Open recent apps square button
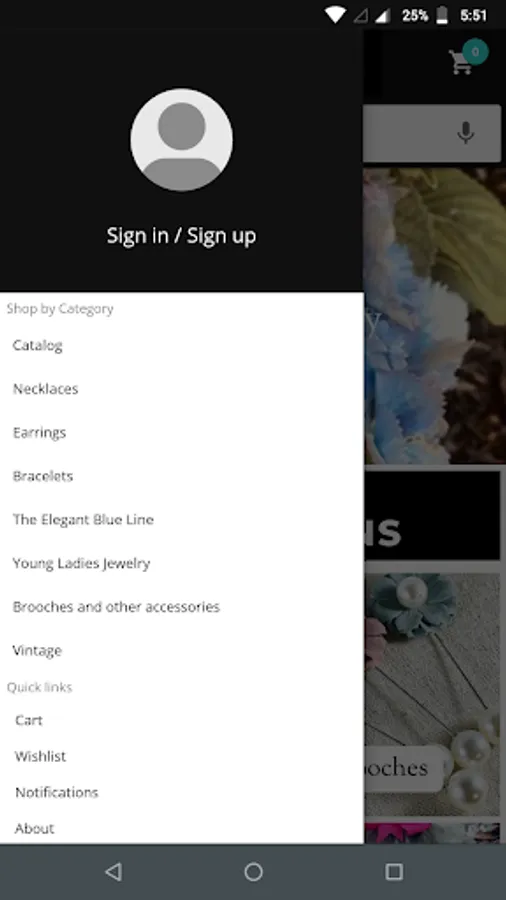This screenshot has width=506, height=900. (x=394, y=872)
